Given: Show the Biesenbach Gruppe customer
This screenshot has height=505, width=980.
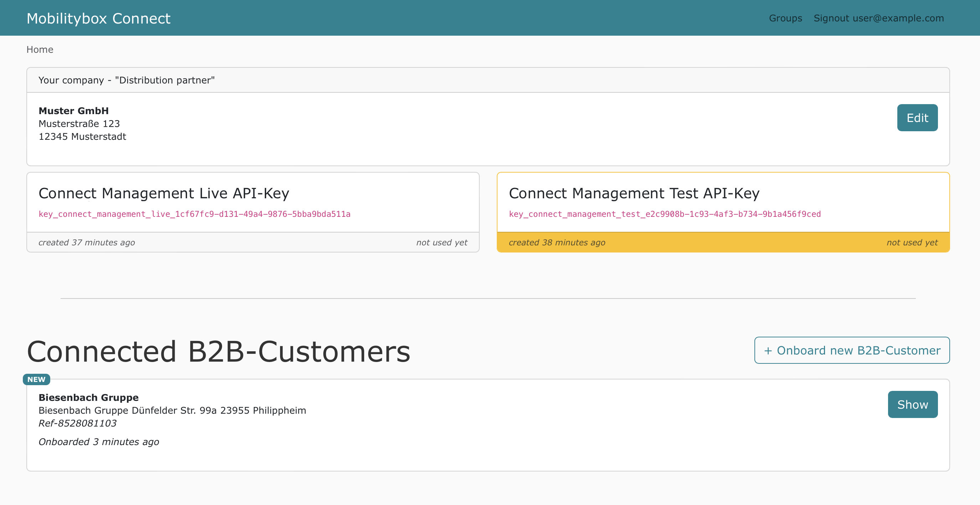Looking at the screenshot, I should coord(913,404).
